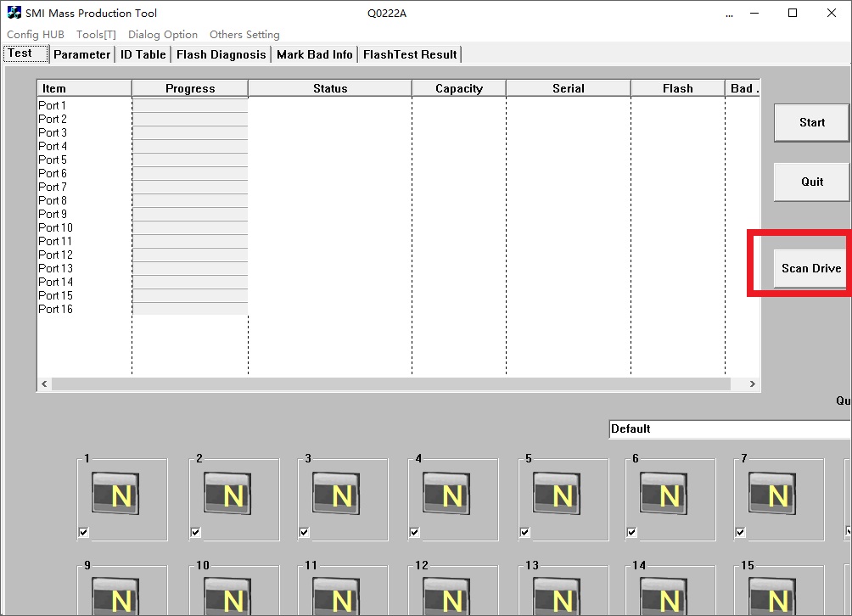The width and height of the screenshot is (852, 616).
Task: Switch to the Flash Diagnosis tab
Action: [x=221, y=54]
